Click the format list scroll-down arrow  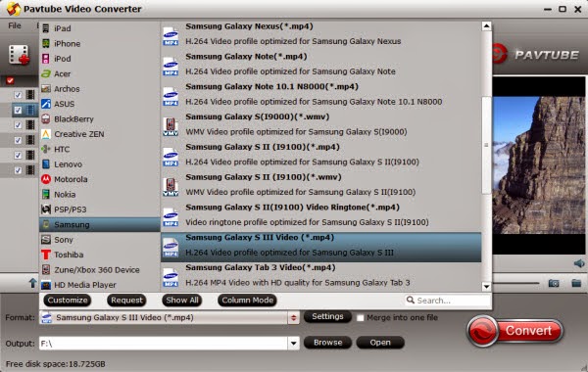(486, 287)
